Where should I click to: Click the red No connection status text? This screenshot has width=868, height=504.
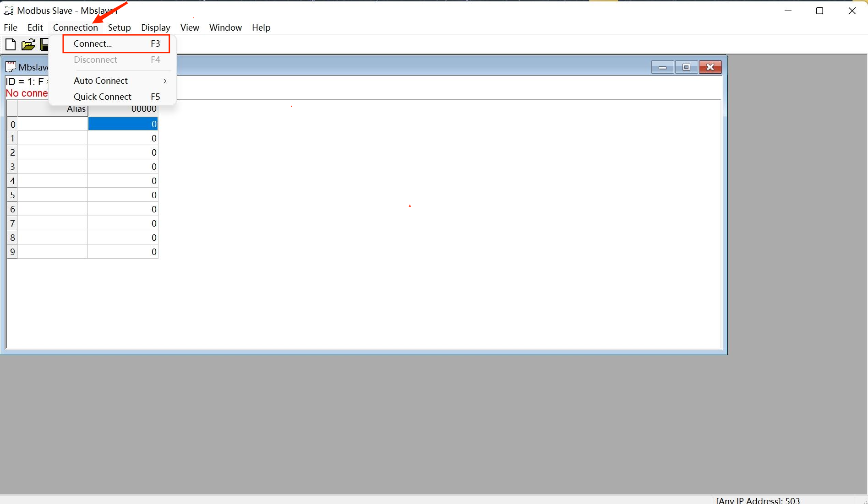coord(27,93)
